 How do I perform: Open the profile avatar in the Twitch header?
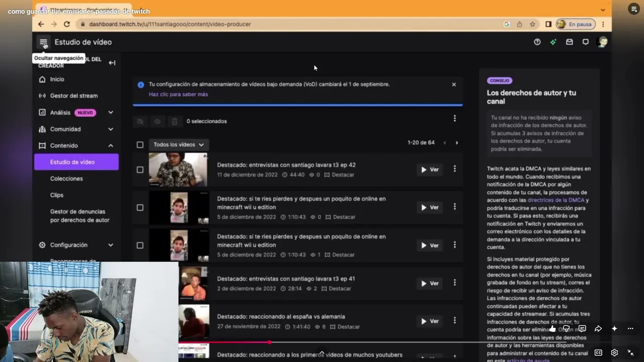602,42
